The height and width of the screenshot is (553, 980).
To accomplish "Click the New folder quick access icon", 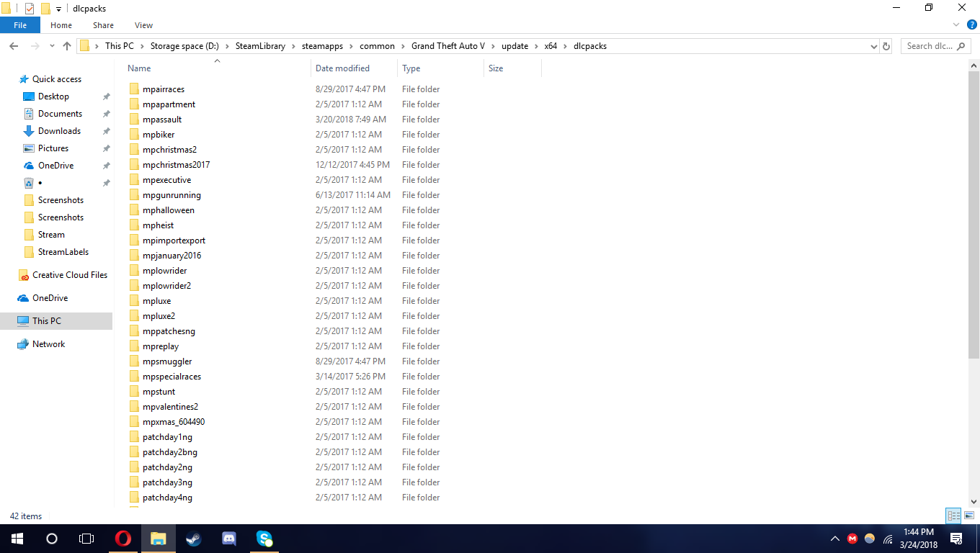I will pyautogui.click(x=45, y=9).
